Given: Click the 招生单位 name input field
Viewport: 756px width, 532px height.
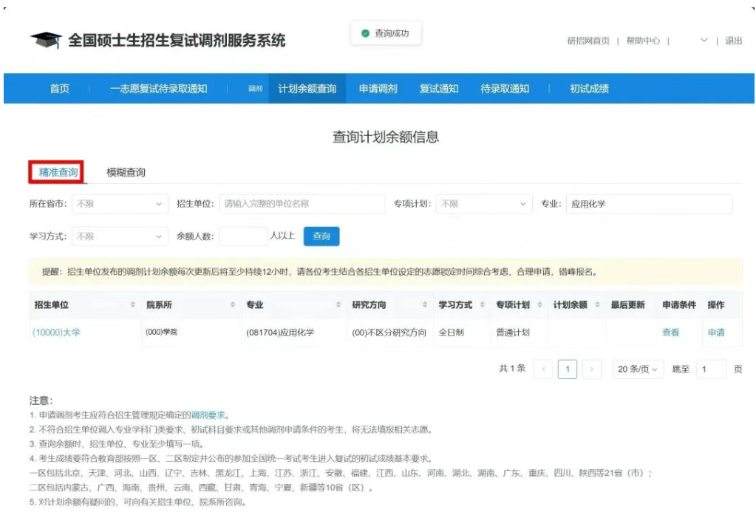Looking at the screenshot, I should pos(302,204).
